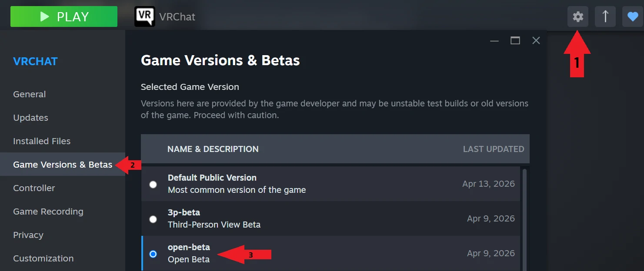Close the properties dialog
The height and width of the screenshot is (271, 644).
coord(536,40)
